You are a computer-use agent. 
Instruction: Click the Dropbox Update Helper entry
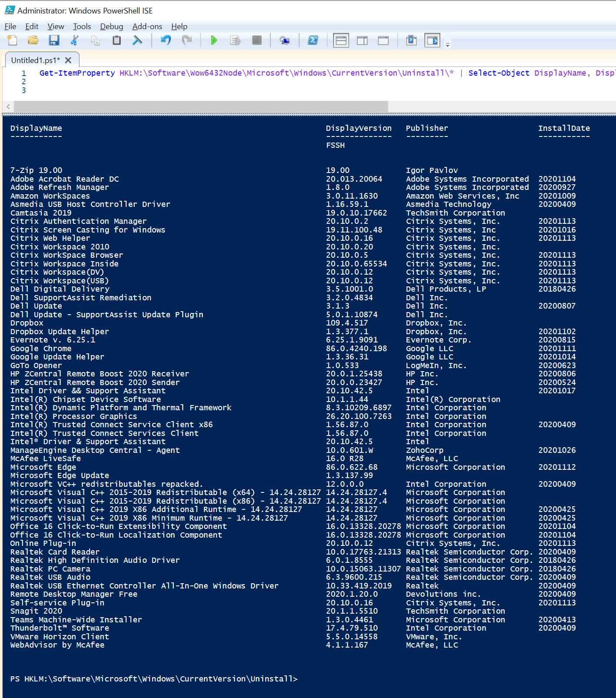point(60,332)
